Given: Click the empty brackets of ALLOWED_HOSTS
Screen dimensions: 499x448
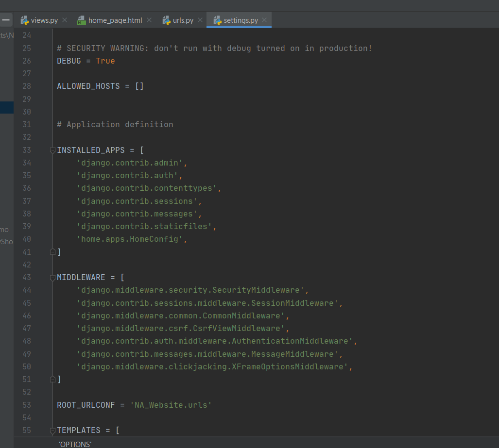Looking at the screenshot, I should coord(139,86).
